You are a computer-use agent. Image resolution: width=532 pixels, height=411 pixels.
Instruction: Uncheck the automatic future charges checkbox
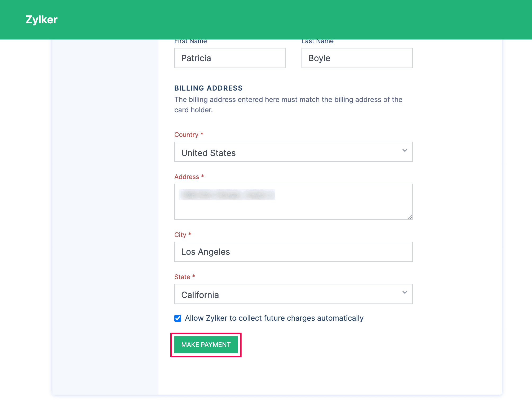[x=178, y=318]
